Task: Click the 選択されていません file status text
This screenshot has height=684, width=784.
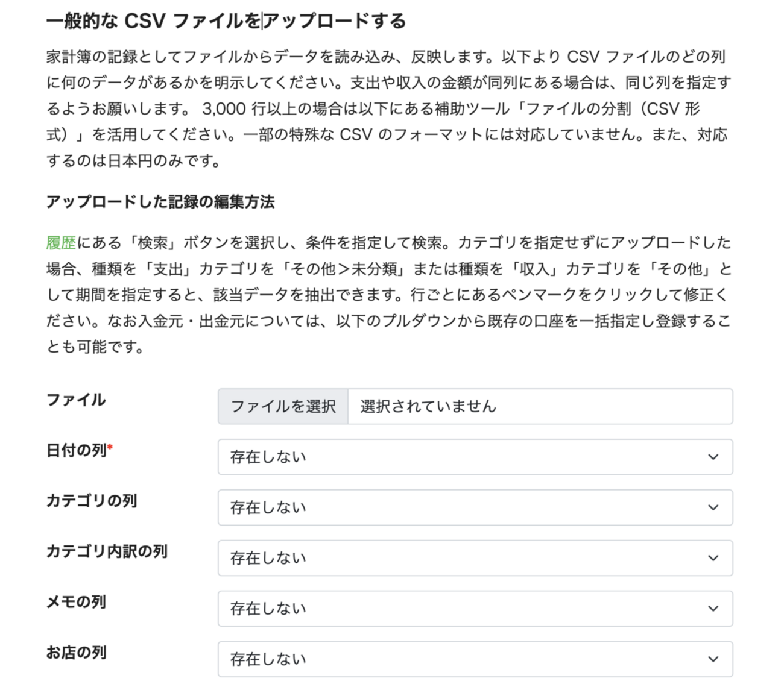Action: click(428, 407)
